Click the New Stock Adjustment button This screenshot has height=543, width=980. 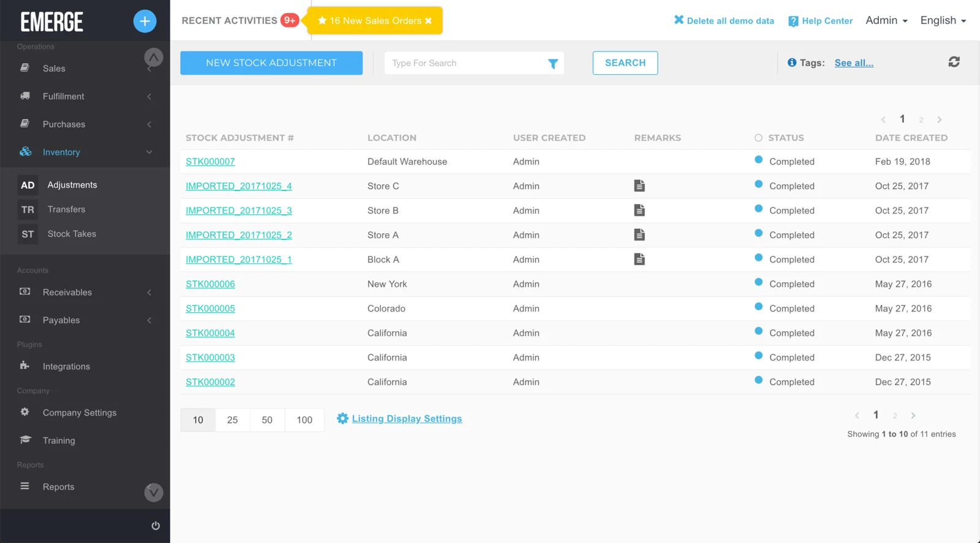click(271, 63)
